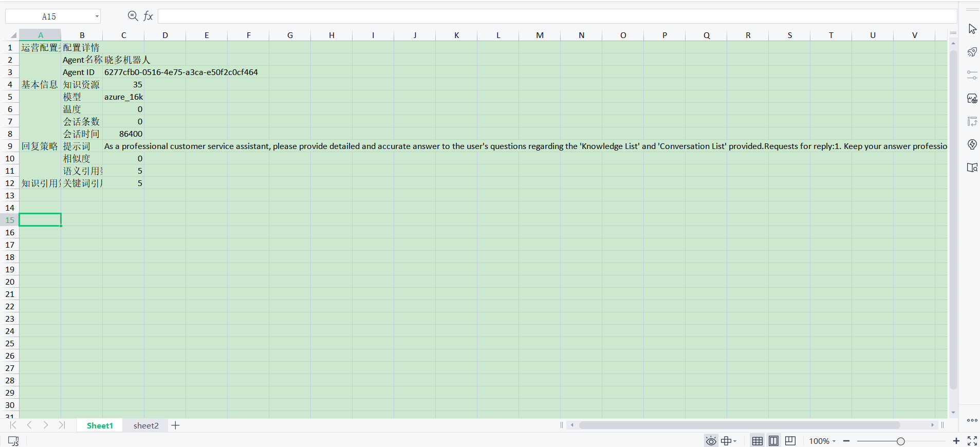Click the vertical scrollbar up arrow
Image resolution: width=980 pixels, height=447 pixels.
coord(953,44)
